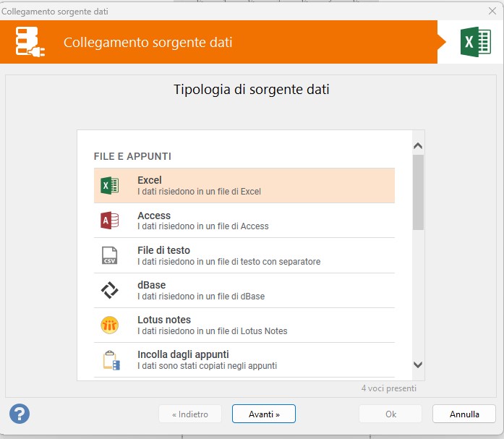
Task: Go forward with the Avanti button
Action: coord(264,414)
